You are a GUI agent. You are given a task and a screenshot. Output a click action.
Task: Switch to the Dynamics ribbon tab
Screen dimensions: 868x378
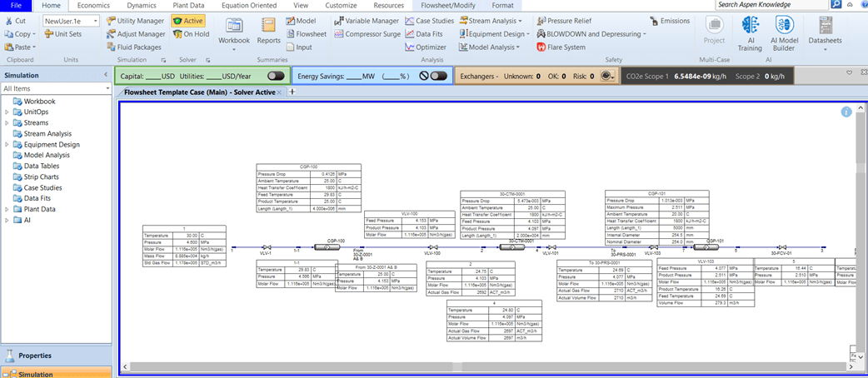point(141,6)
